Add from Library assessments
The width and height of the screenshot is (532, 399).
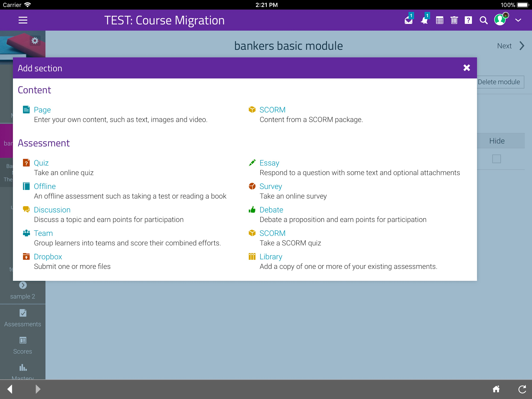pos(270,257)
